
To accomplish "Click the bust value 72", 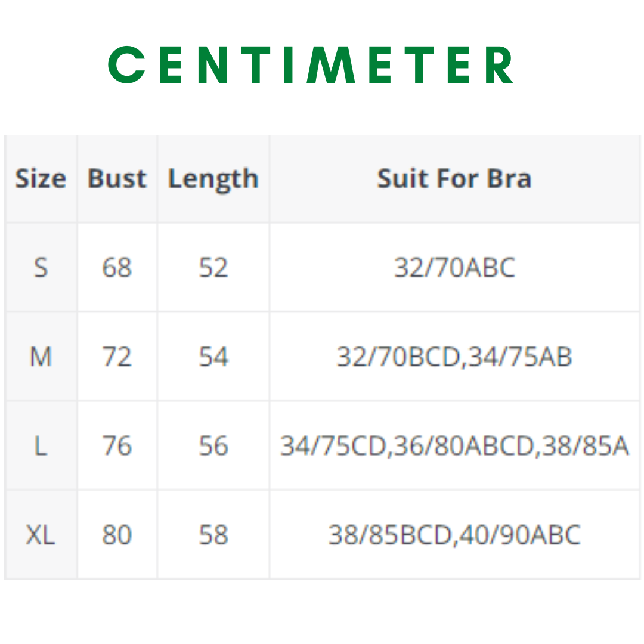I will click(x=117, y=357).
